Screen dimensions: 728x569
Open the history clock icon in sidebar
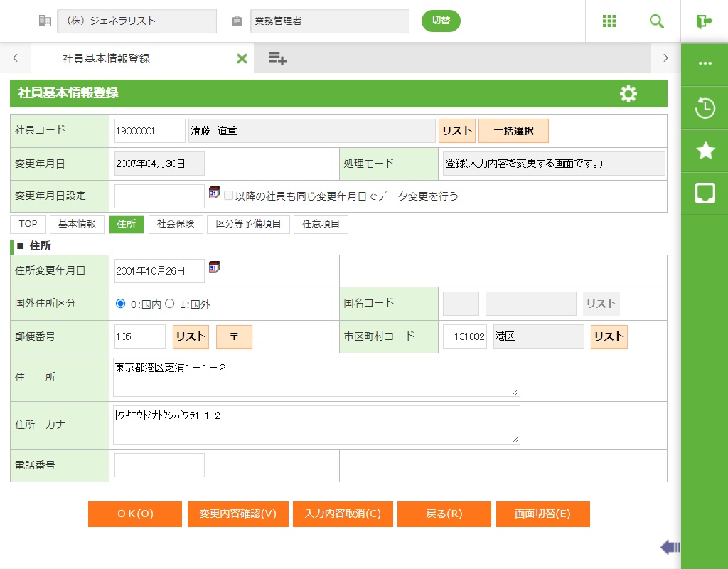click(x=705, y=109)
